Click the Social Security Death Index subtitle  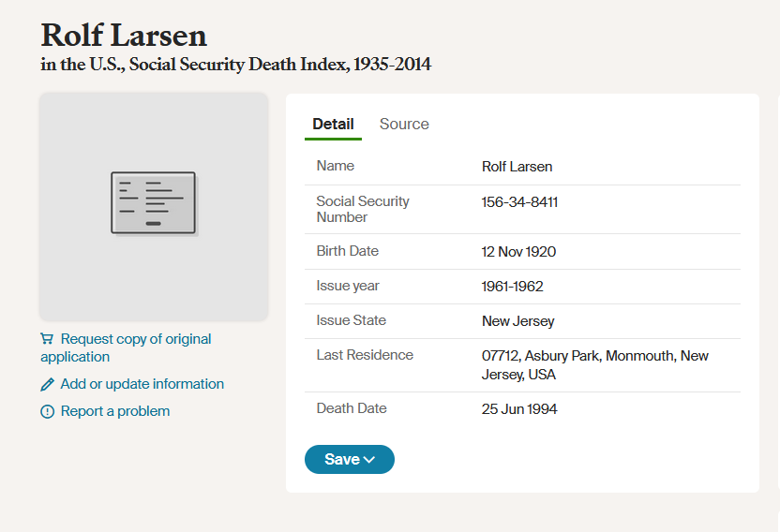pyautogui.click(x=235, y=65)
